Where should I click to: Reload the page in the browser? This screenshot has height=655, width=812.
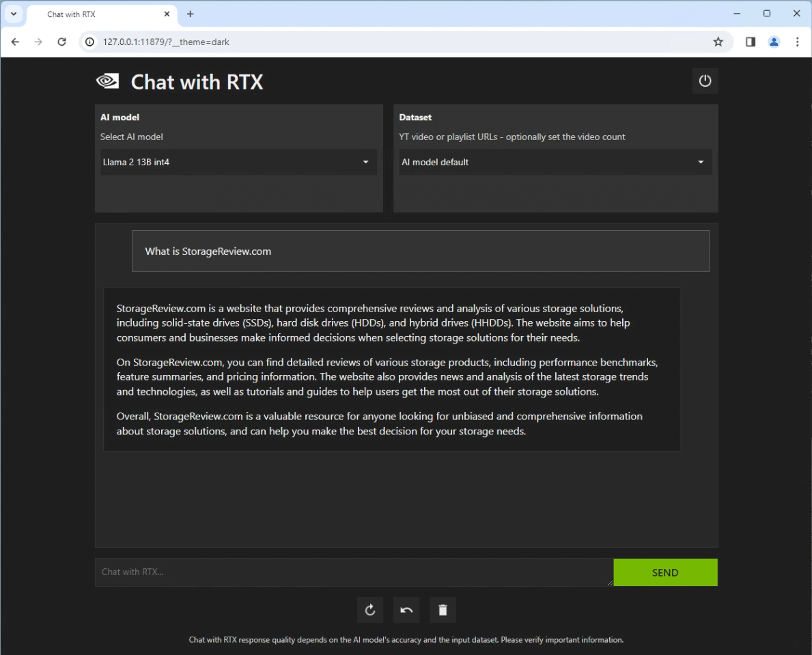tap(61, 42)
